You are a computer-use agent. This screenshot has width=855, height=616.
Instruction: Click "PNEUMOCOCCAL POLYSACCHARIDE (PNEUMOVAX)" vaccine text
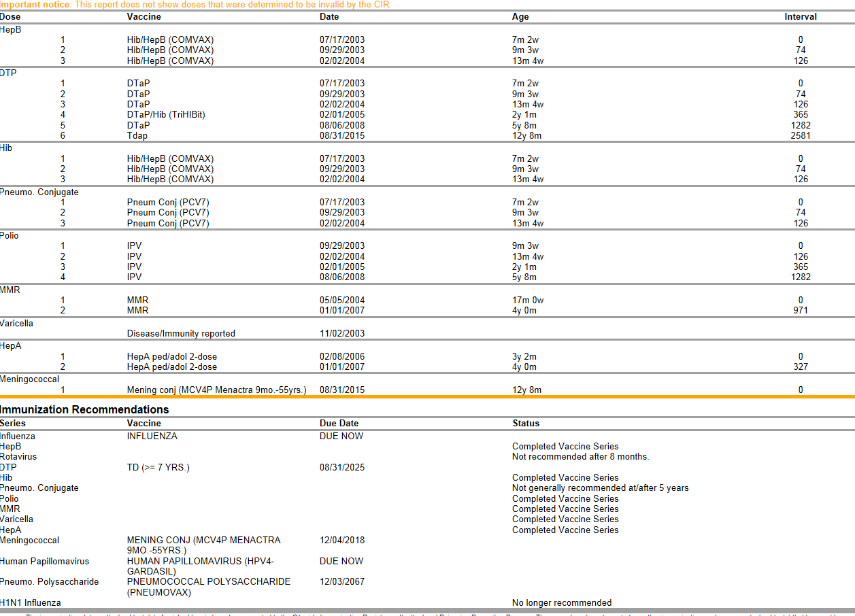click(x=209, y=587)
